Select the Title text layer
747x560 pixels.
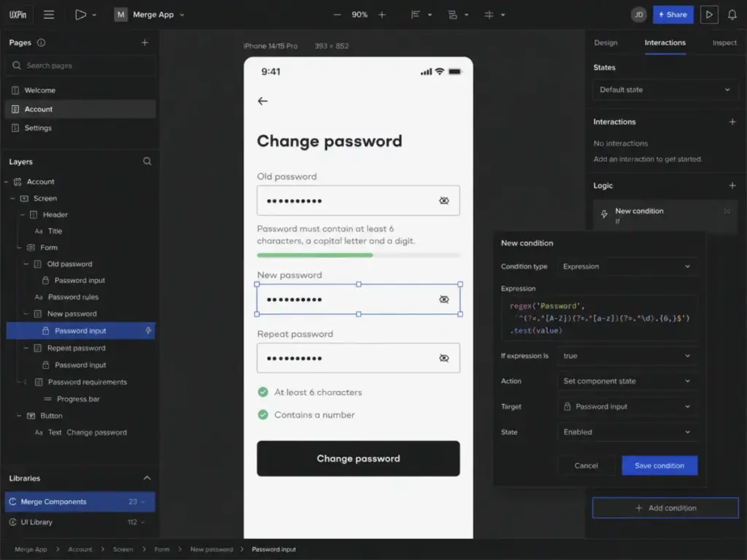55,231
